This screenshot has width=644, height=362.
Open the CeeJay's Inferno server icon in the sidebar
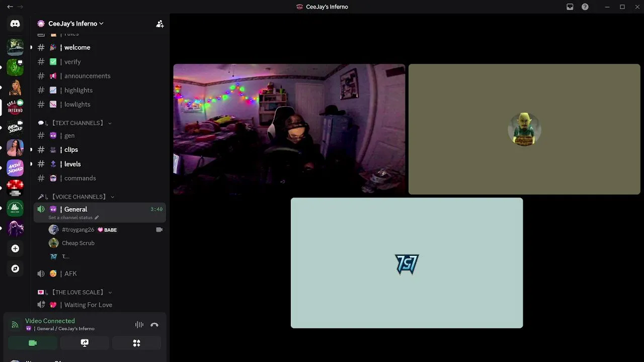[x=15, y=107]
